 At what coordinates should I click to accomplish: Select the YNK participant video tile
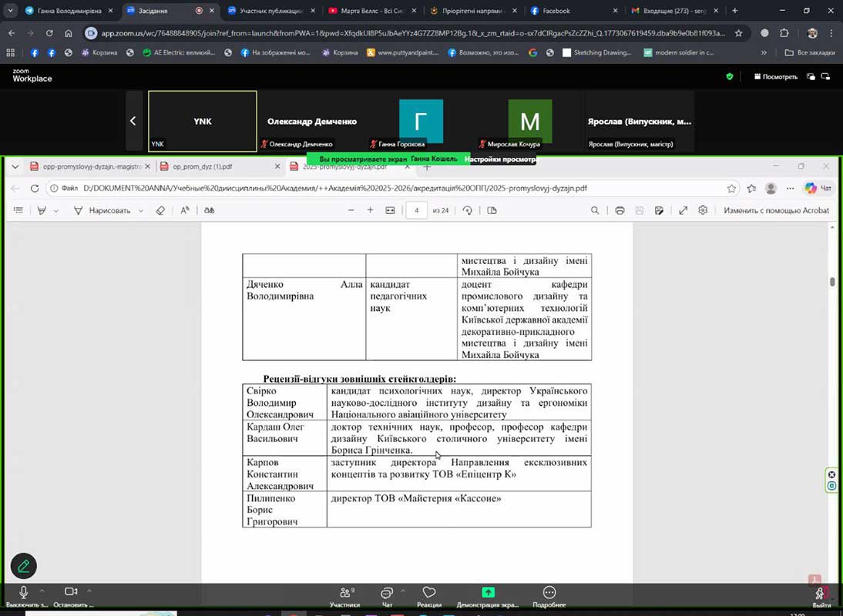tap(202, 121)
